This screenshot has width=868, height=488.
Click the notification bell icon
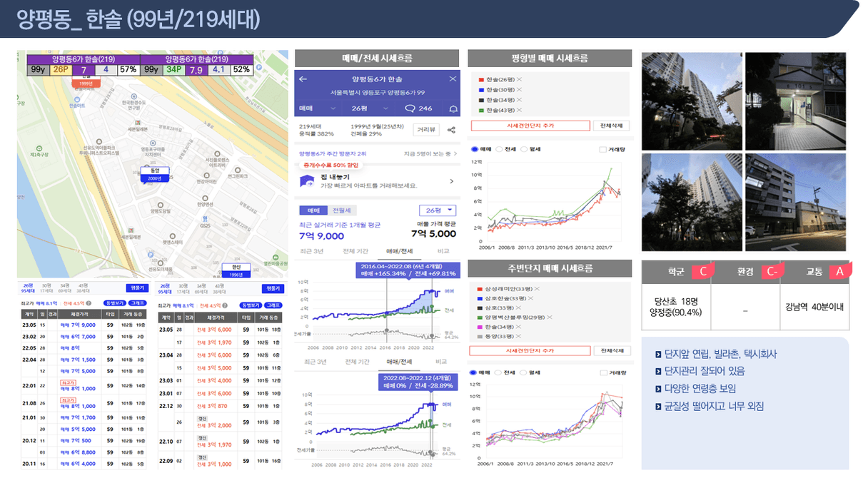coord(452,108)
